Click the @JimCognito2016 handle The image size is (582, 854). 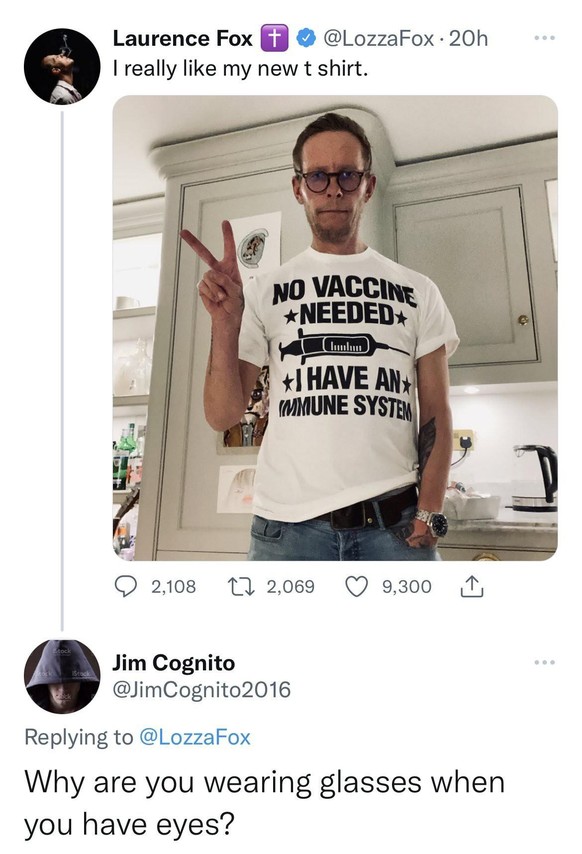click(201, 690)
